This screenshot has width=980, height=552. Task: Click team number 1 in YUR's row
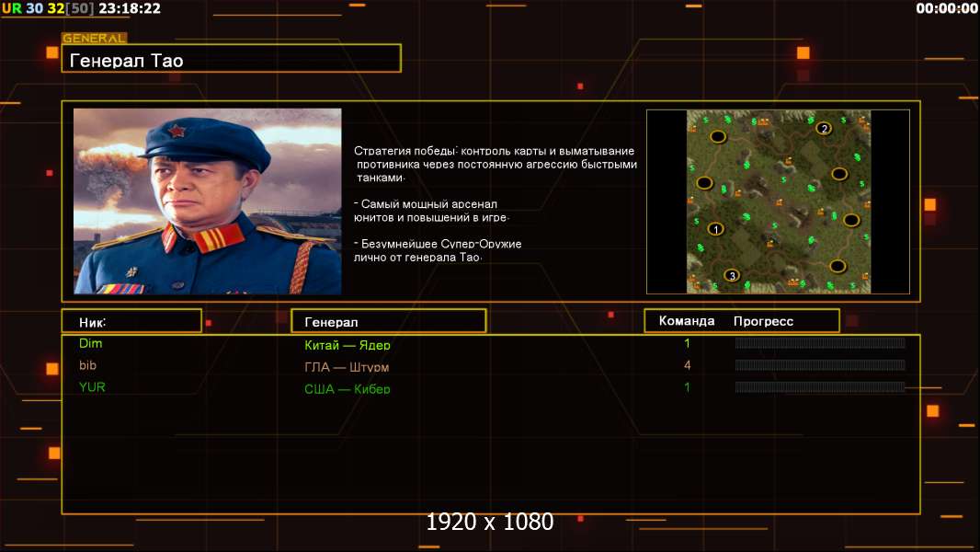tap(687, 387)
